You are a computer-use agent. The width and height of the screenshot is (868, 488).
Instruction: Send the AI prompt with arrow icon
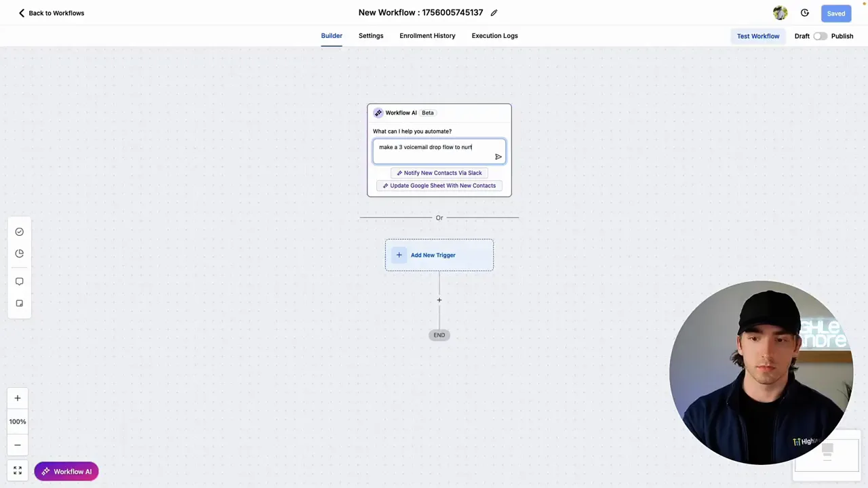pyautogui.click(x=498, y=157)
